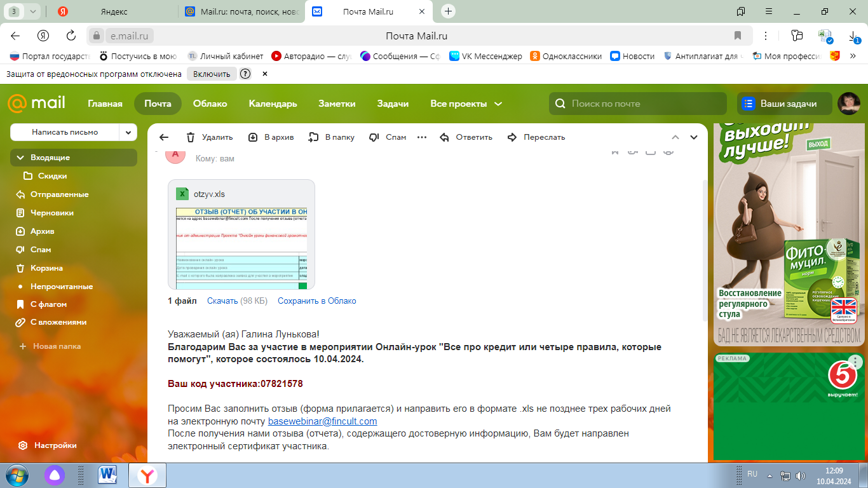Create Новая папка in sidebar

[x=50, y=346]
